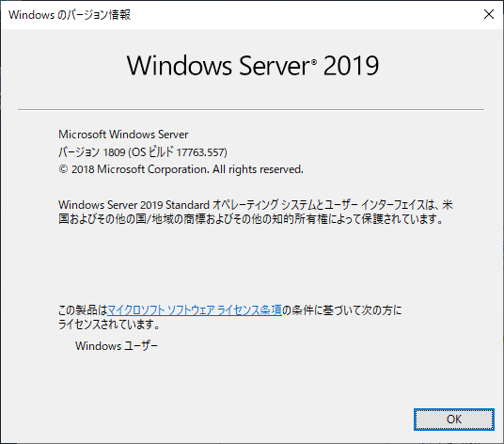This screenshot has width=504, height=444.
Task: Open the マイクロソフト ソフトウェア ライセンス条項 link
Action: coord(195,310)
